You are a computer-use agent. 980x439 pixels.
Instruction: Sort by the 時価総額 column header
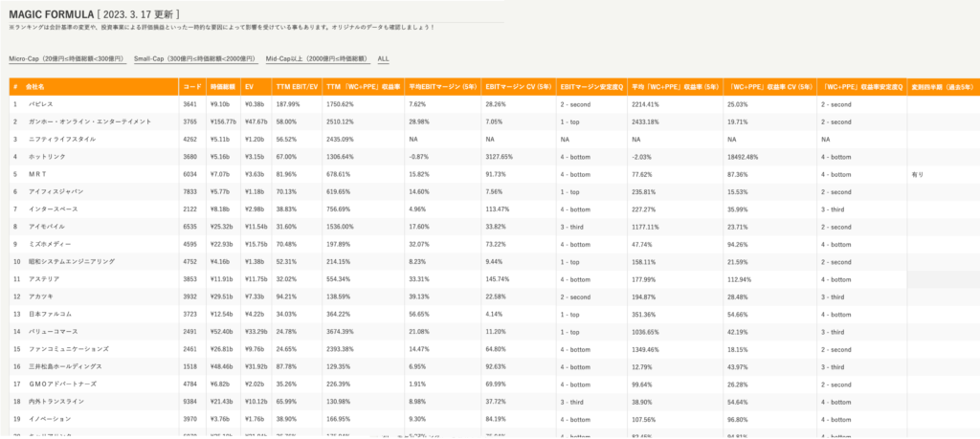tap(221, 87)
